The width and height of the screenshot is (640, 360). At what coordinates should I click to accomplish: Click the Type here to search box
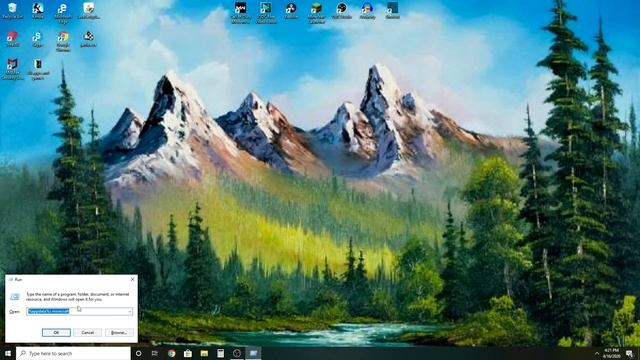pos(73,353)
